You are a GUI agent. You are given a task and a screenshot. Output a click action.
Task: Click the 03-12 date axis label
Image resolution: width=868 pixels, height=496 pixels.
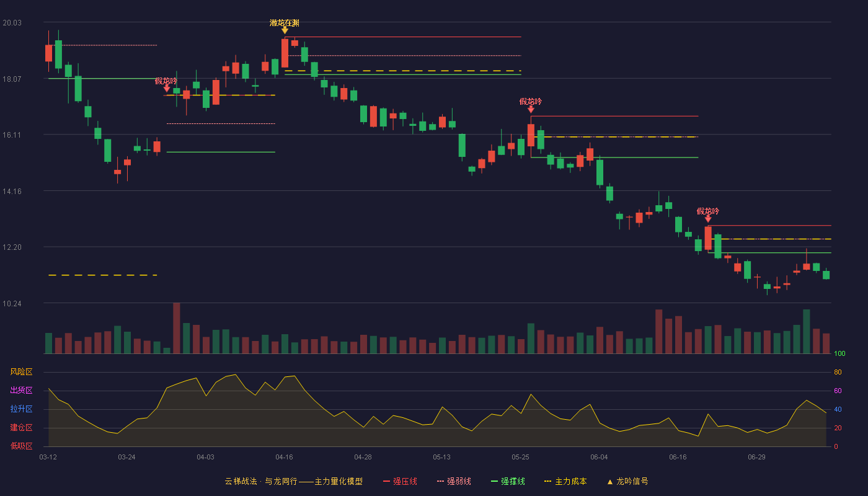click(48, 457)
